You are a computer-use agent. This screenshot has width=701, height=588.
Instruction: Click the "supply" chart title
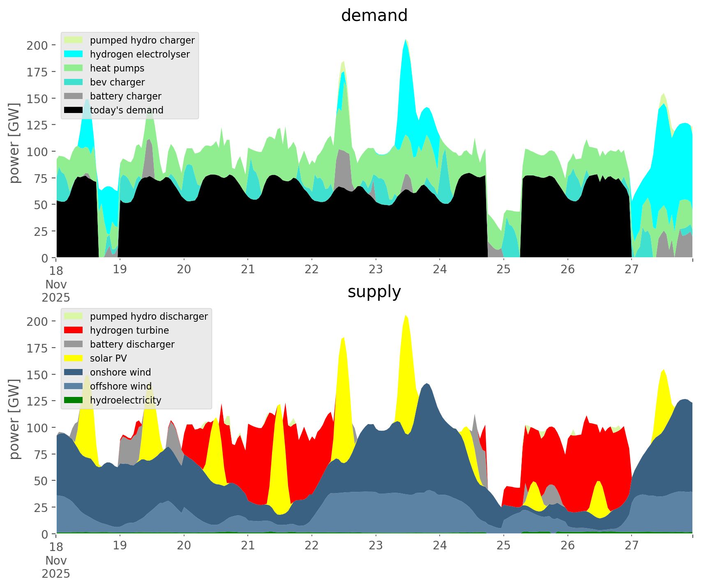[x=374, y=292]
